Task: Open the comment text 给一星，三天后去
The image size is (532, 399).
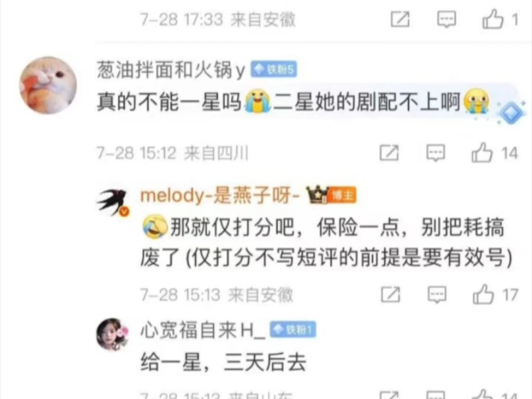Action: pos(223,362)
